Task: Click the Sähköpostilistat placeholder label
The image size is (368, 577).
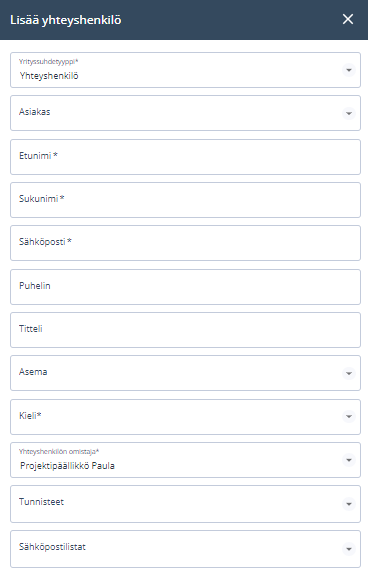Action: tap(52, 547)
